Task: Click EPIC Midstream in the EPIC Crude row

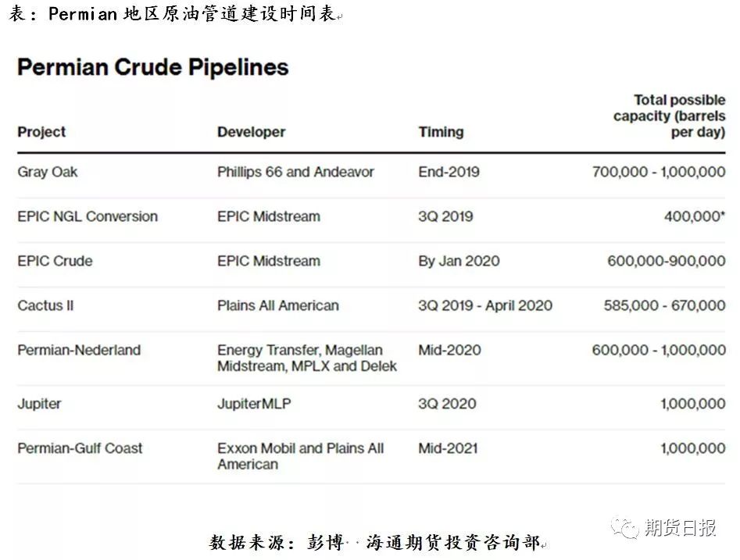Action: point(269,261)
